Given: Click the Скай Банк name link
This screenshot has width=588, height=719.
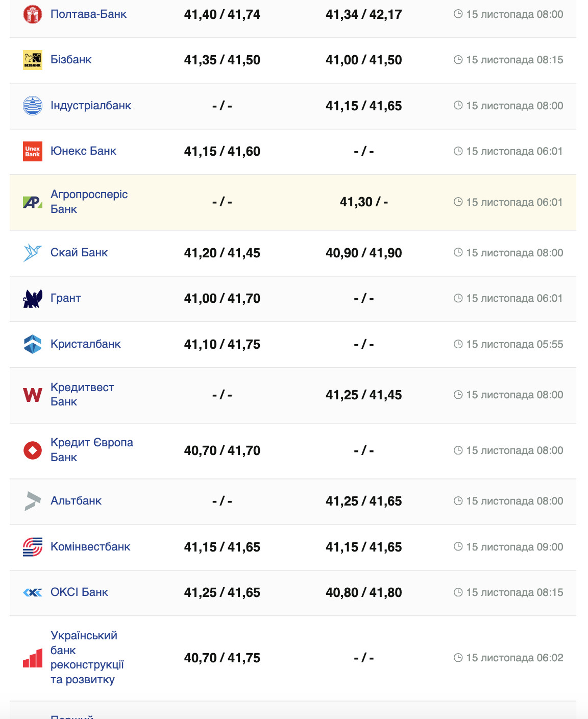Looking at the screenshot, I should point(79,253).
